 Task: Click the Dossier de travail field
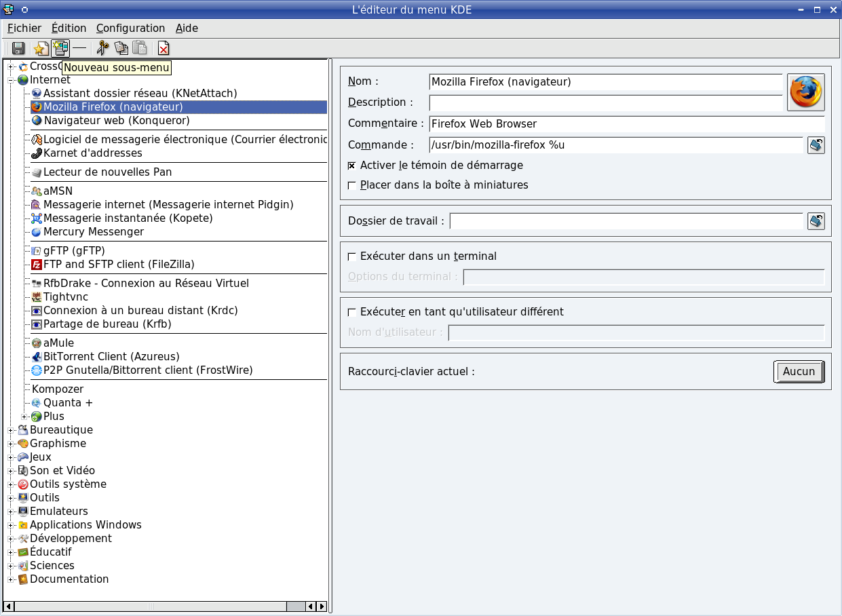pos(626,221)
